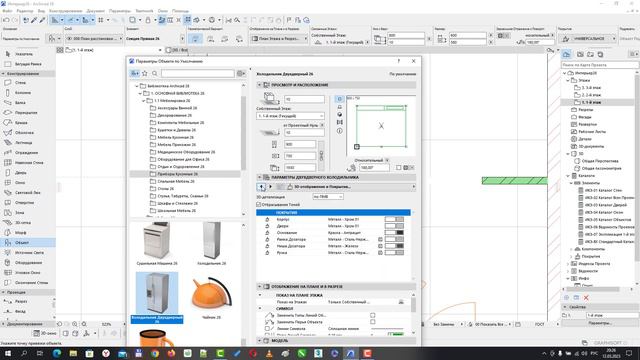Screen dimensions: 640x360
Task: Click the 'По умолчанию' button in dialog
Action: [x=402, y=74]
